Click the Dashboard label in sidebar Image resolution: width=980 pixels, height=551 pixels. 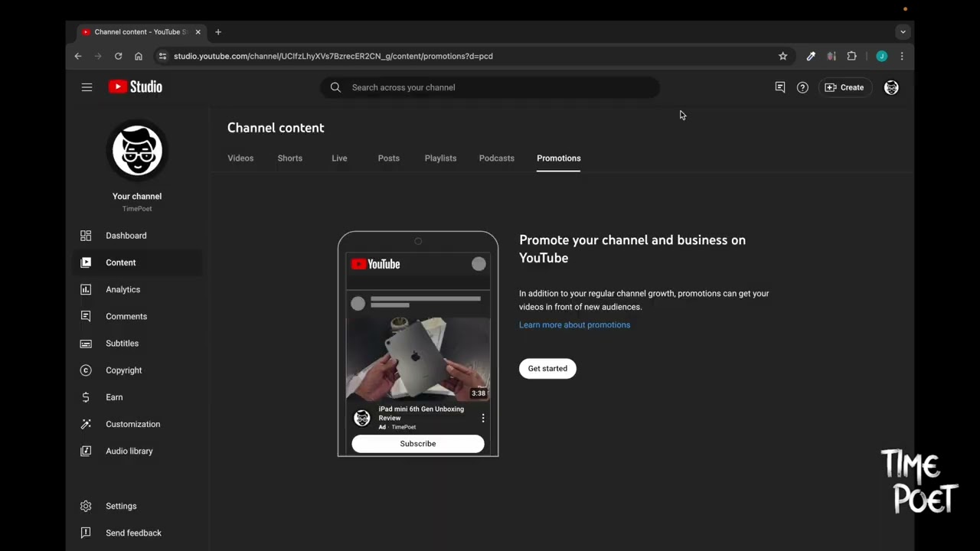click(126, 236)
